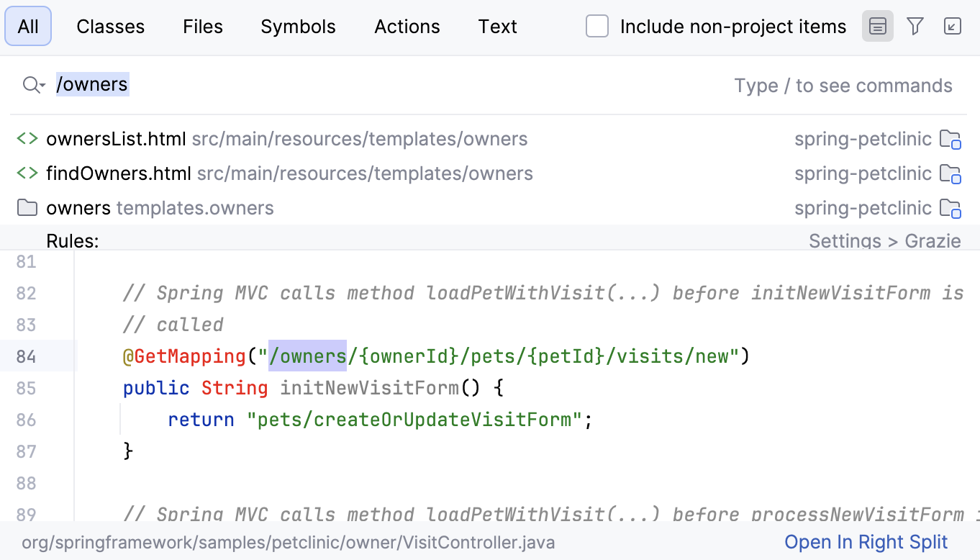Open the search filter funnel icon
This screenshot has height=560, width=980.
point(915,26)
